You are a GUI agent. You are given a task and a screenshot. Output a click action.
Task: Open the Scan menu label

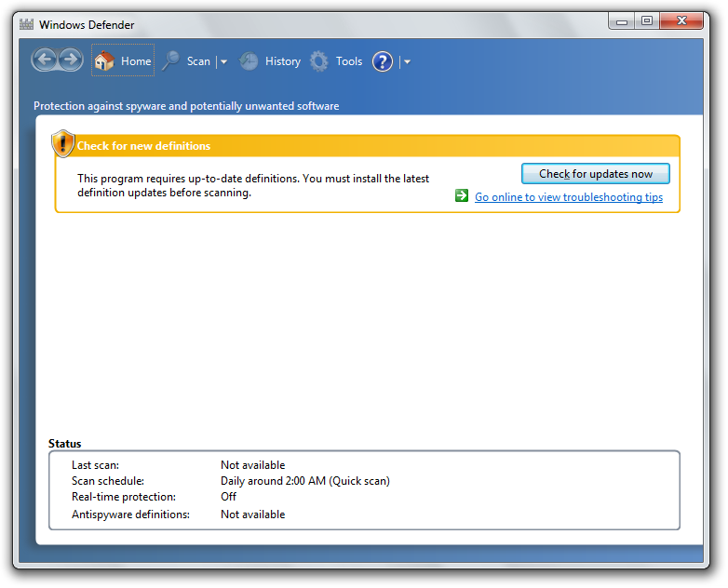pos(198,61)
